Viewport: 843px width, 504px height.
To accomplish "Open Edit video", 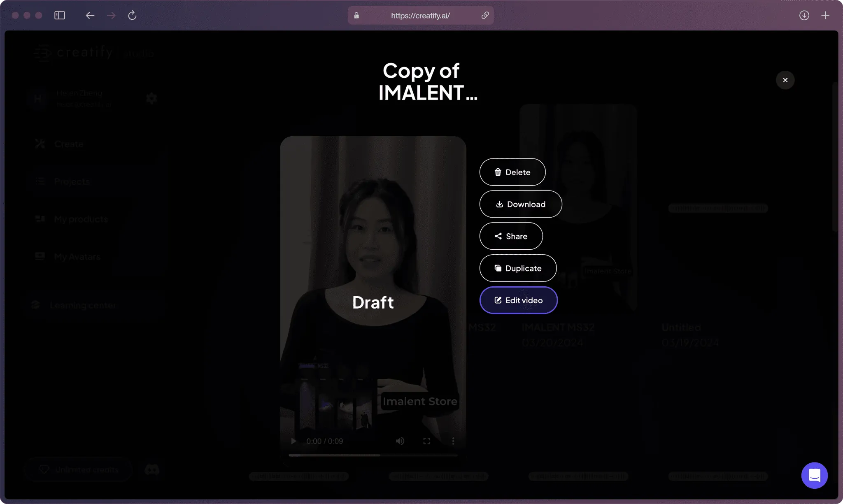I will [519, 300].
